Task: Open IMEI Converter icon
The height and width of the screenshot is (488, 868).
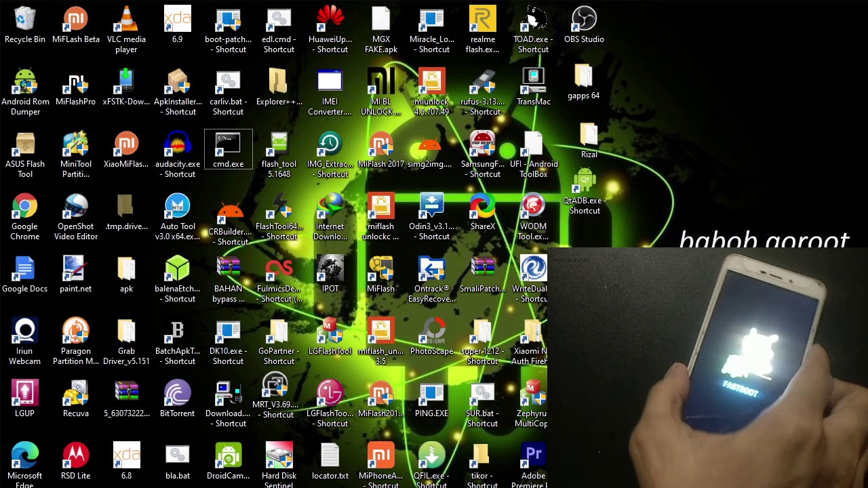Action: click(330, 82)
